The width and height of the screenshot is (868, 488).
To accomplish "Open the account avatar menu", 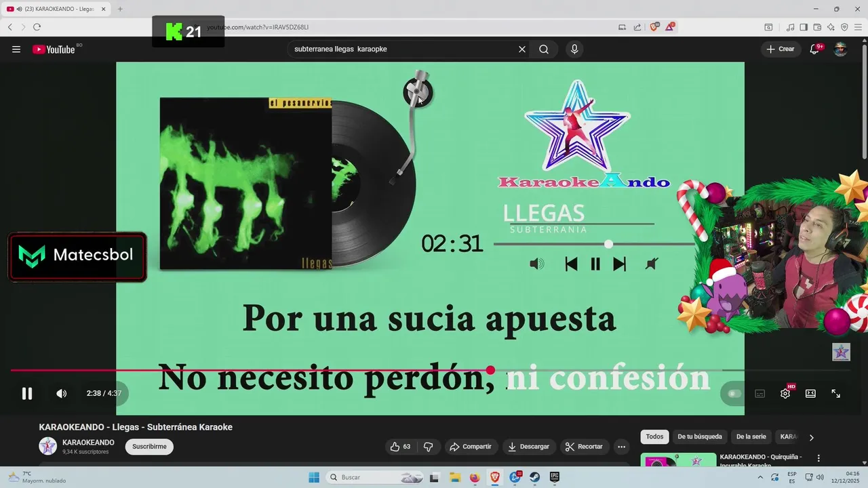I will pyautogui.click(x=840, y=49).
